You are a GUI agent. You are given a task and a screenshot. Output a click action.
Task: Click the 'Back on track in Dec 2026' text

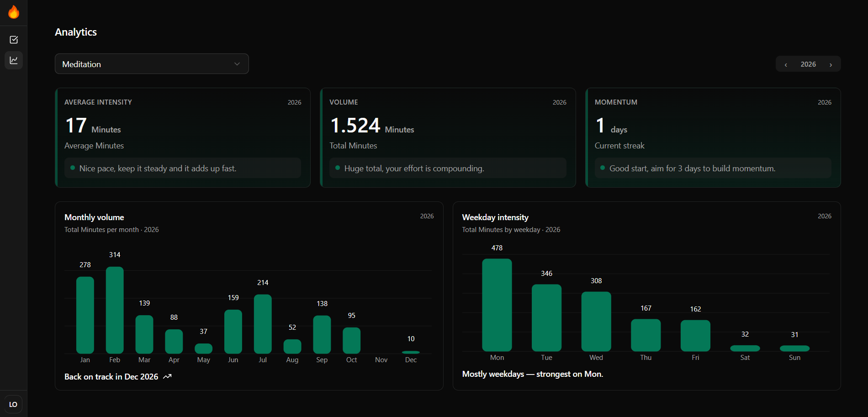click(111, 376)
